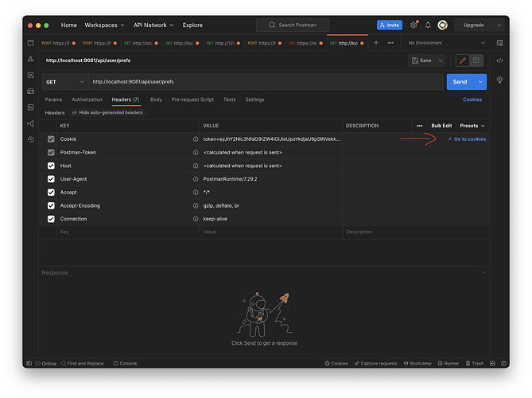
Task: Open the API Network menu
Action: pos(153,25)
